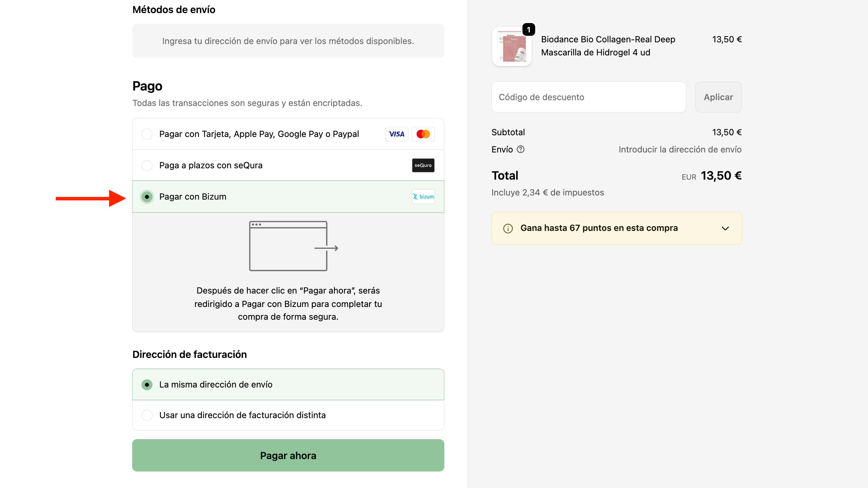Click the shipping help question mark icon
The width and height of the screenshot is (868, 488).
tap(521, 149)
